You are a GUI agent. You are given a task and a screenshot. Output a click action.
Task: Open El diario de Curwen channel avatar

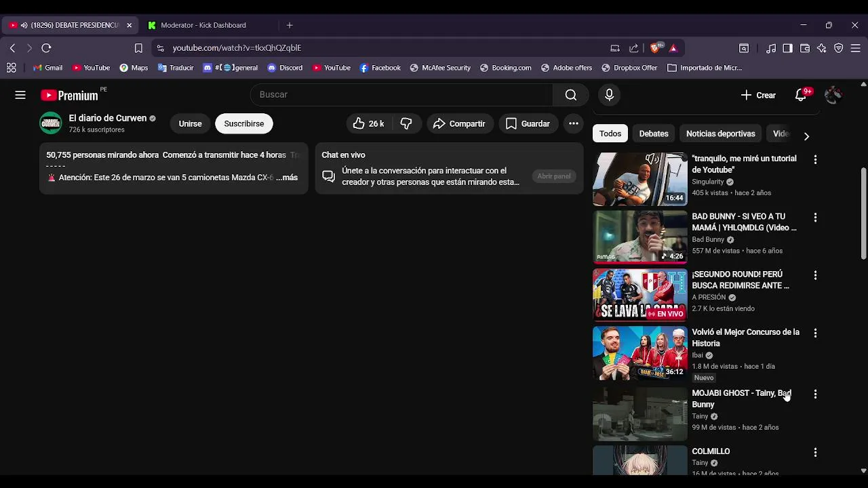click(51, 123)
